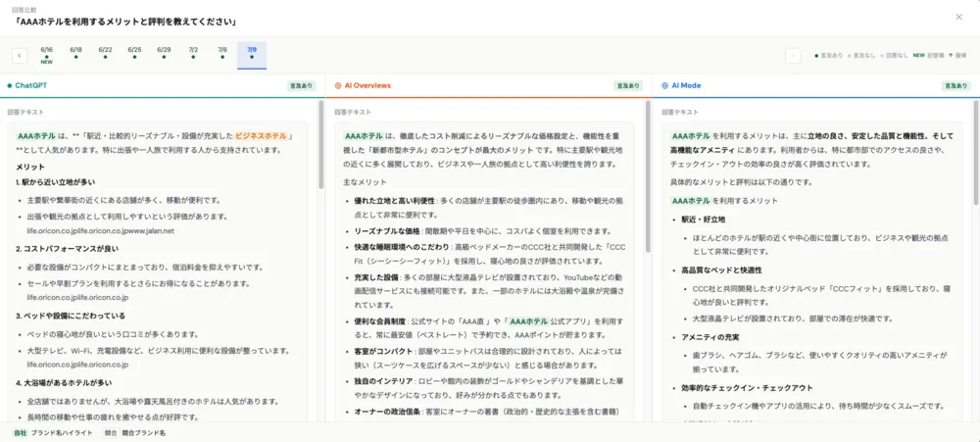The image size is (980, 442).
Task: Click アメニティの充実 heading
Action: 710,337
